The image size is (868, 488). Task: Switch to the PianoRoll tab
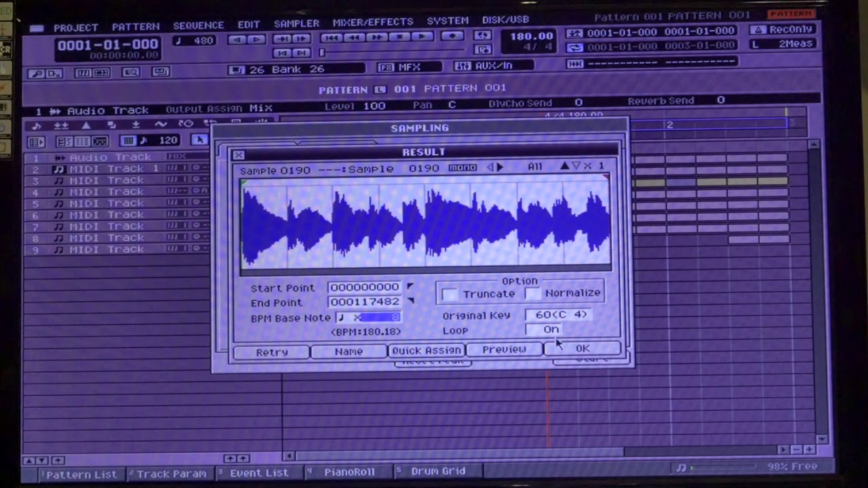click(x=349, y=472)
